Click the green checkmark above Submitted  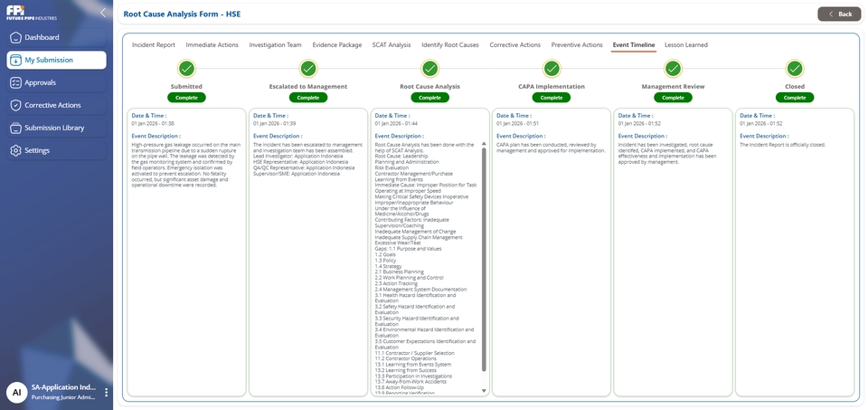(186, 69)
